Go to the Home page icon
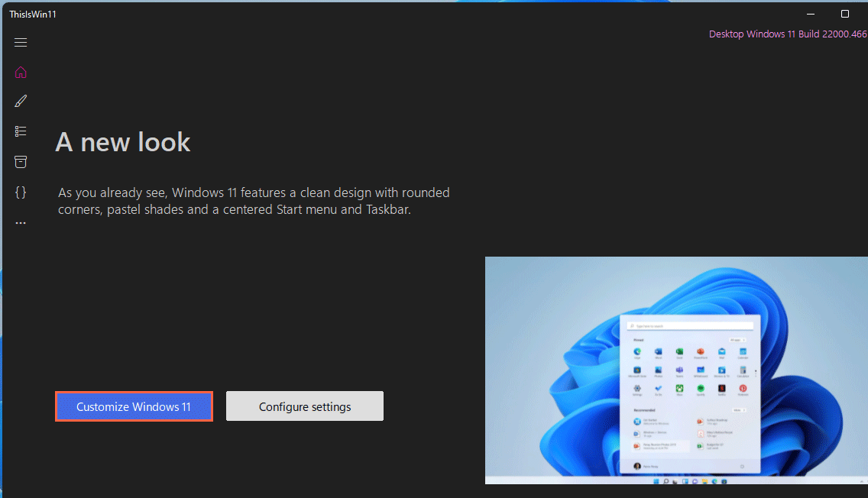Image resolution: width=868 pixels, height=498 pixels. pyautogui.click(x=21, y=73)
